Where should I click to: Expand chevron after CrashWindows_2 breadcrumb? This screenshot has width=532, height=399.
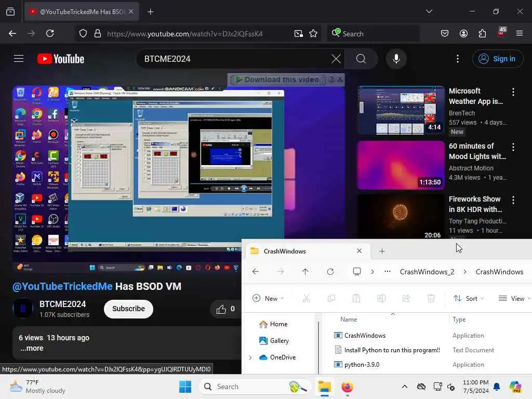point(465,272)
